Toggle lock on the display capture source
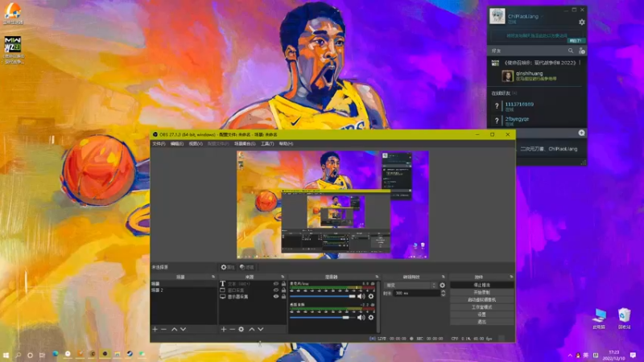The image size is (644, 362). [x=283, y=296]
